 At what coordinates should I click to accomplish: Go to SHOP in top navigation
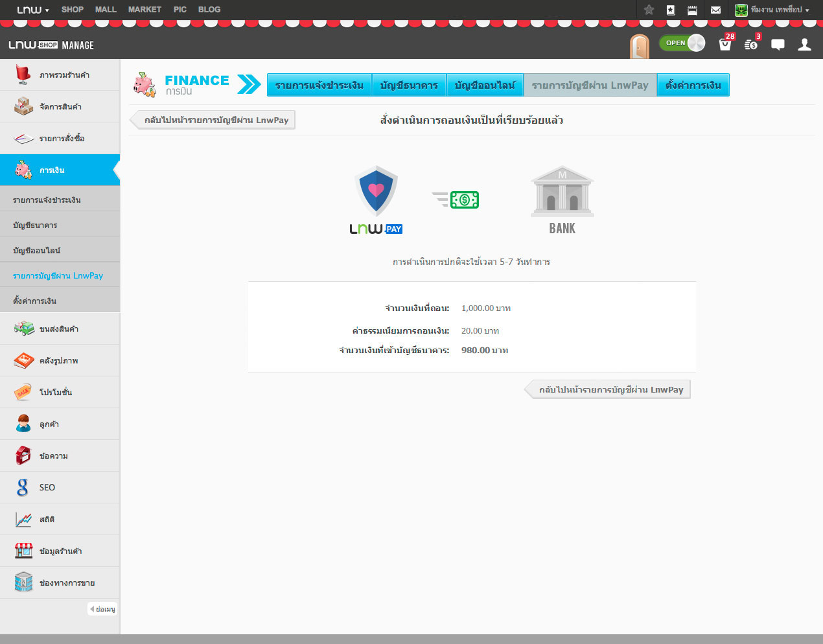click(x=73, y=10)
